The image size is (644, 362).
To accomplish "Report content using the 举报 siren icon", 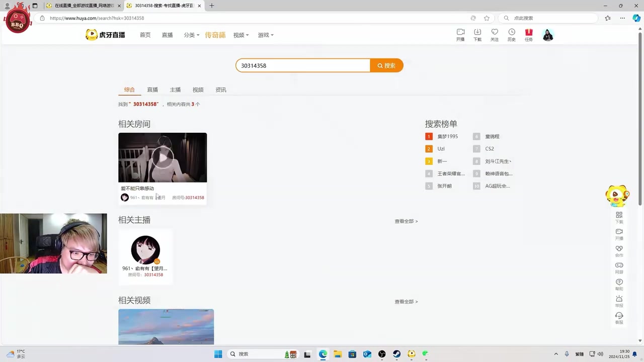I will (619, 302).
